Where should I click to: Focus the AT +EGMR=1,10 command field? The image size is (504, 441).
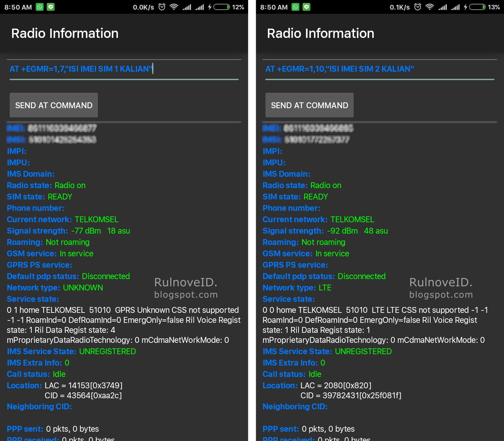(x=380, y=69)
